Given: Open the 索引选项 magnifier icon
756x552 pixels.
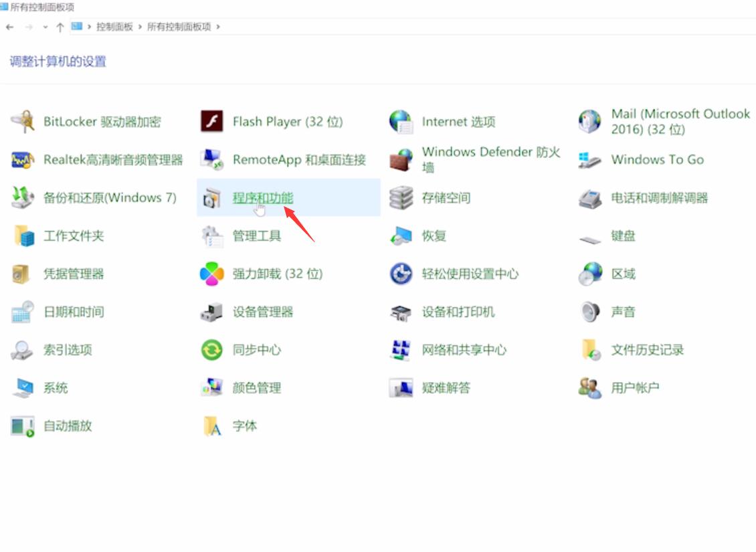Looking at the screenshot, I should [22, 350].
